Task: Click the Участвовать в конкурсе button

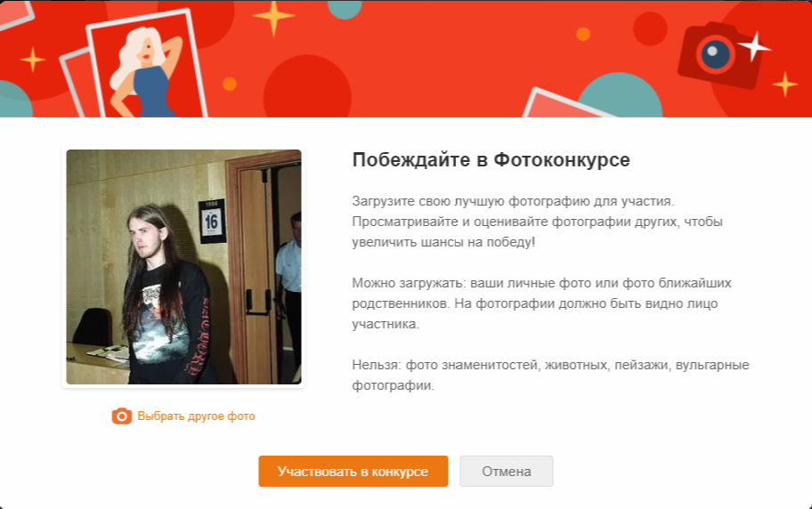Action: [353, 472]
